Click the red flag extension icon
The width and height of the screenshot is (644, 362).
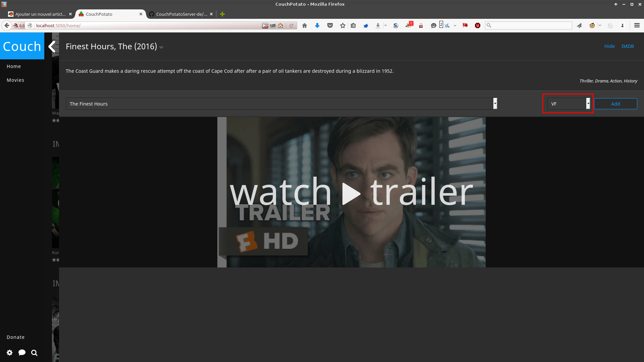click(x=465, y=25)
